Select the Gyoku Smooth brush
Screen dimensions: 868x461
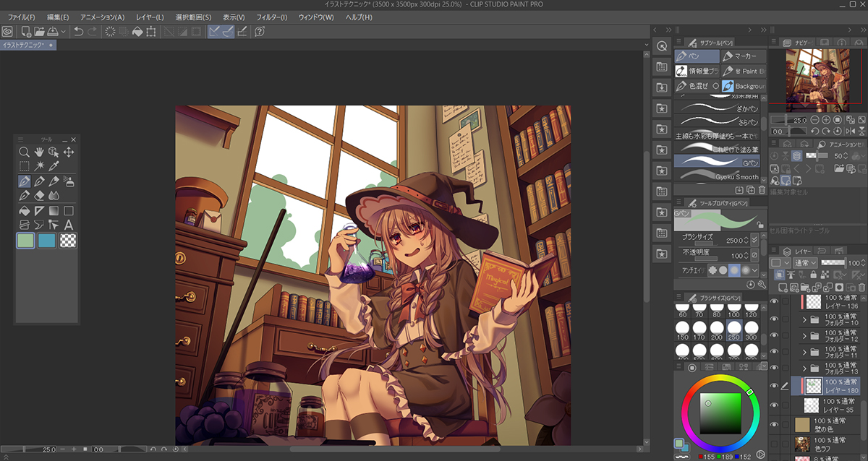point(716,176)
